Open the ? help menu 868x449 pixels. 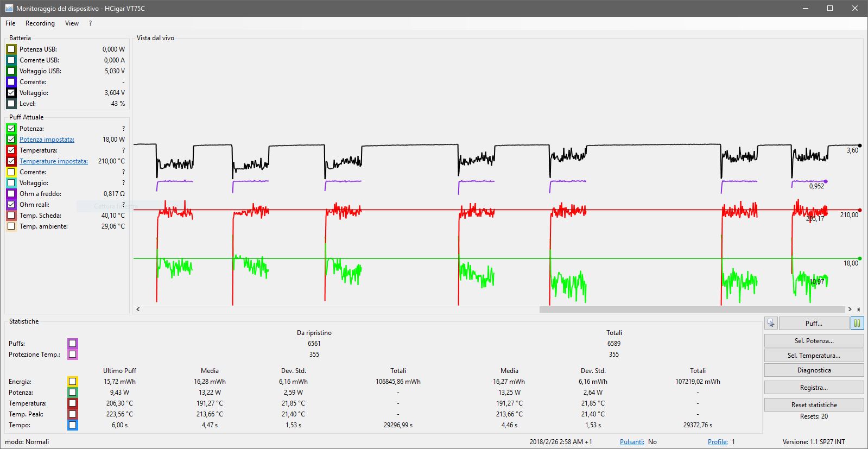(90, 23)
